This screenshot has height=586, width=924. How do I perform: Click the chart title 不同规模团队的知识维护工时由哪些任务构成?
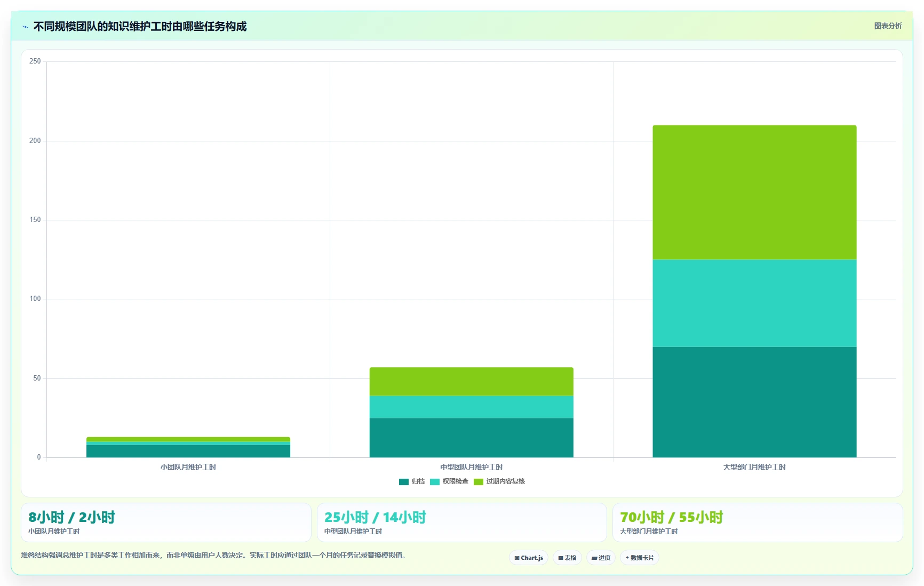140,26
